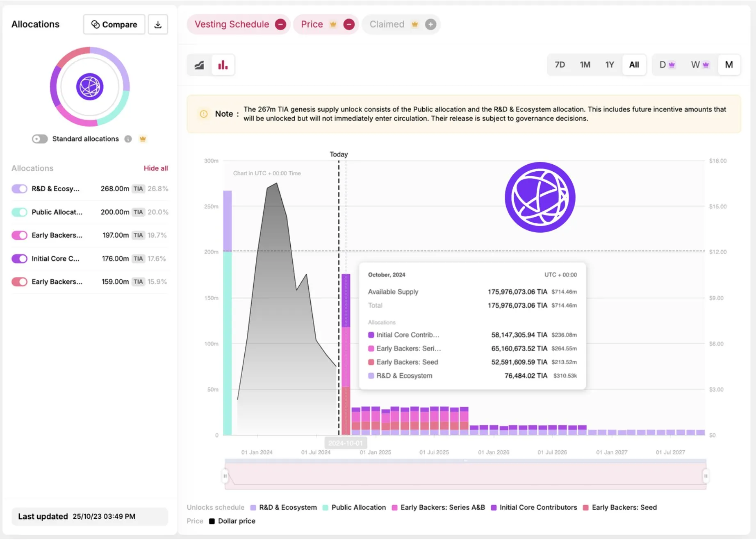Click the info icon beside Standard allocations
The height and width of the screenshot is (540, 756).
point(128,139)
